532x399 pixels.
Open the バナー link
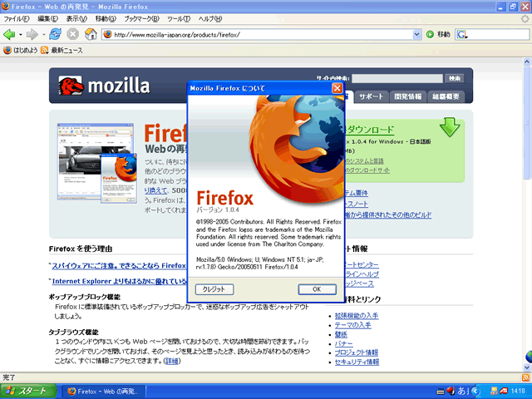point(343,343)
